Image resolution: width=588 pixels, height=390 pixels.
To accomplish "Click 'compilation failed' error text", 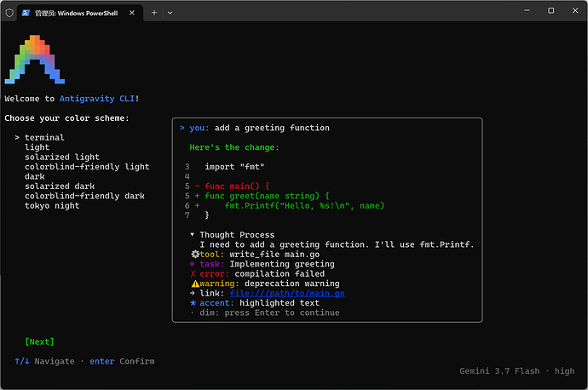I will [280, 274].
